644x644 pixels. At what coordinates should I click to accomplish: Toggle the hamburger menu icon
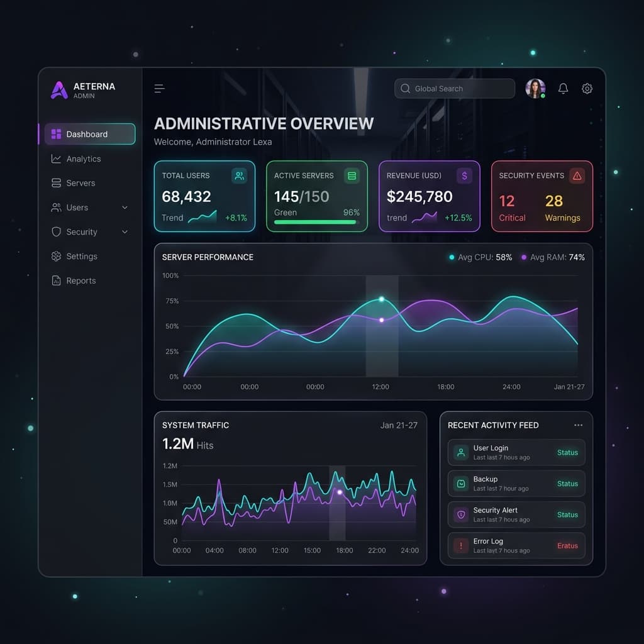[159, 88]
